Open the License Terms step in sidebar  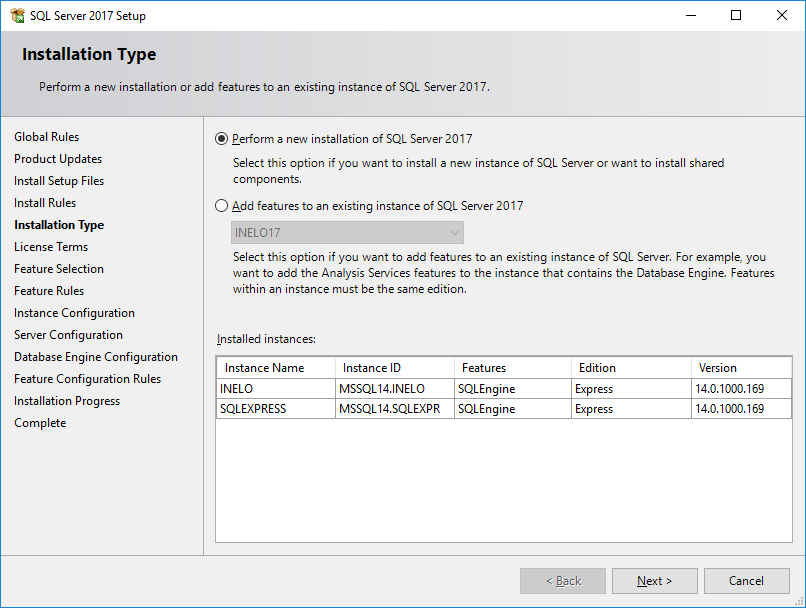pyautogui.click(x=51, y=247)
